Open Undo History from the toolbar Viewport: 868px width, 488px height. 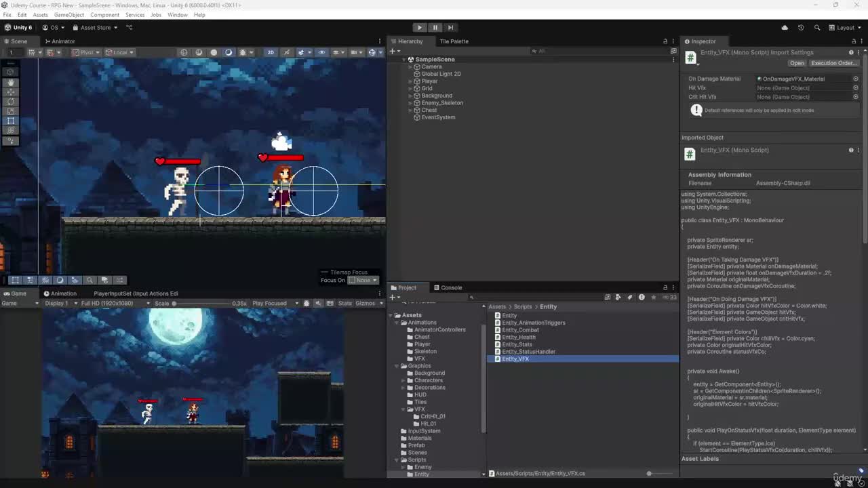pyautogui.click(x=801, y=28)
